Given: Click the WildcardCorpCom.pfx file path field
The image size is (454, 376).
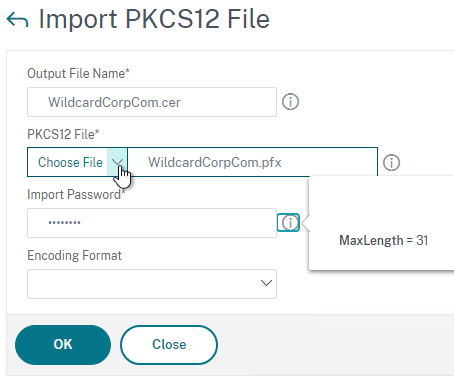Looking at the screenshot, I should (252, 162).
